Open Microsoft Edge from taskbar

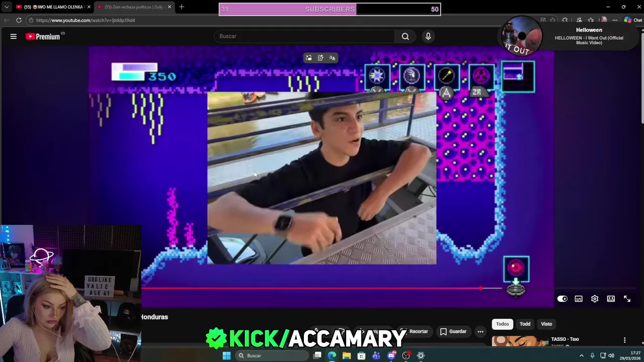[332, 355]
